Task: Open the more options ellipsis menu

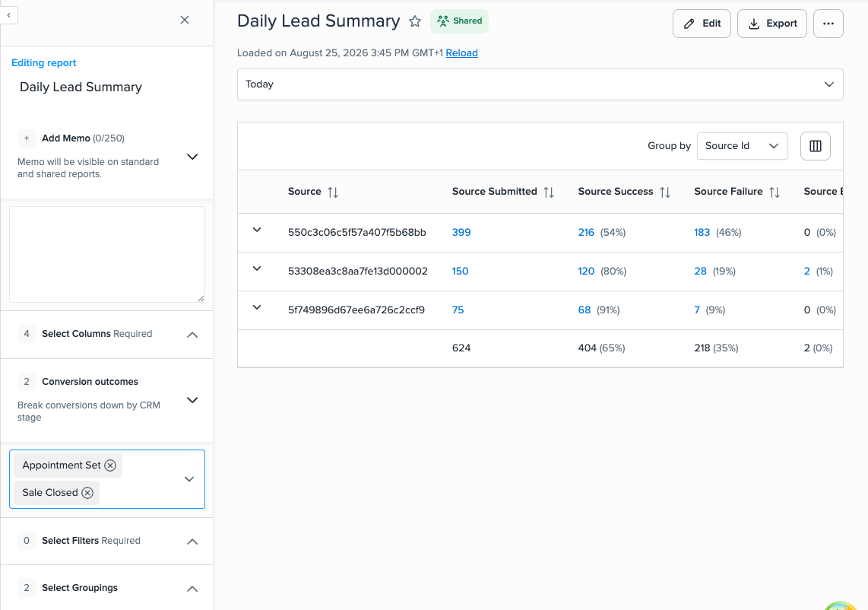Action: [828, 24]
